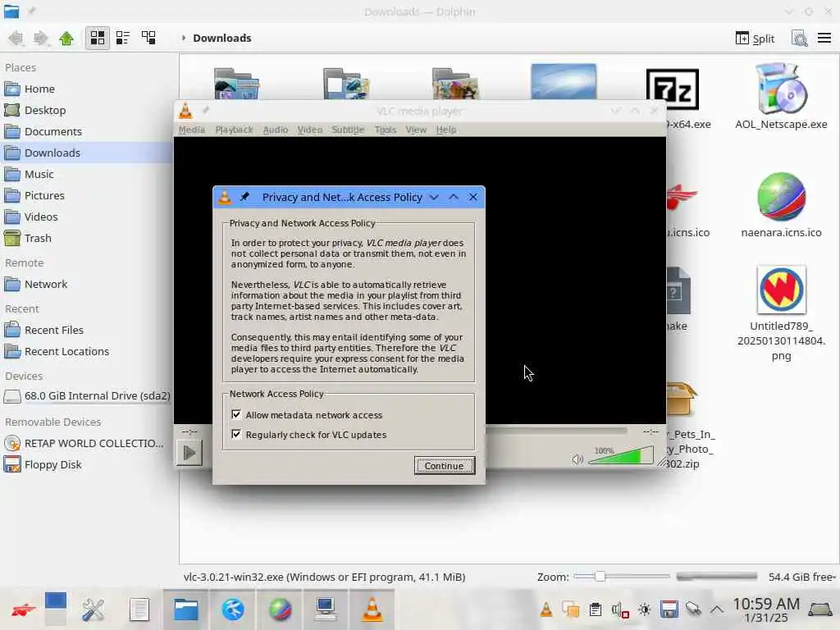Open the globe browser taskbar icon
Image resolution: width=840 pixels, height=630 pixels.
pyautogui.click(x=280, y=609)
